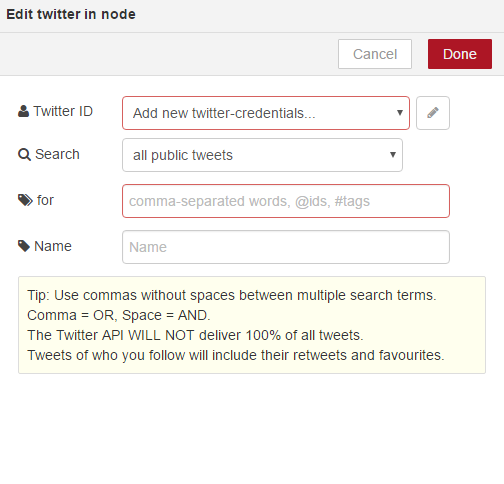
Task: Click the arrow on the Search type dropdown
Action: [393, 155]
